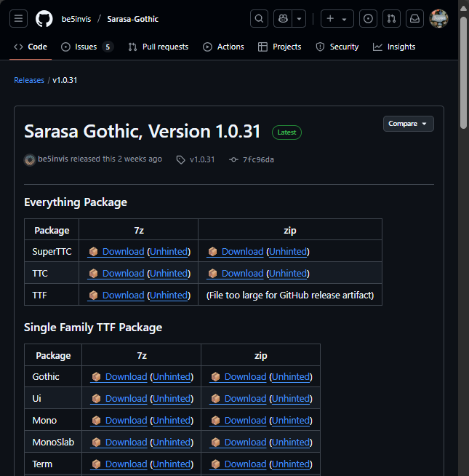Open the issues icon in header
This screenshot has height=476, width=469.
coord(369,19)
